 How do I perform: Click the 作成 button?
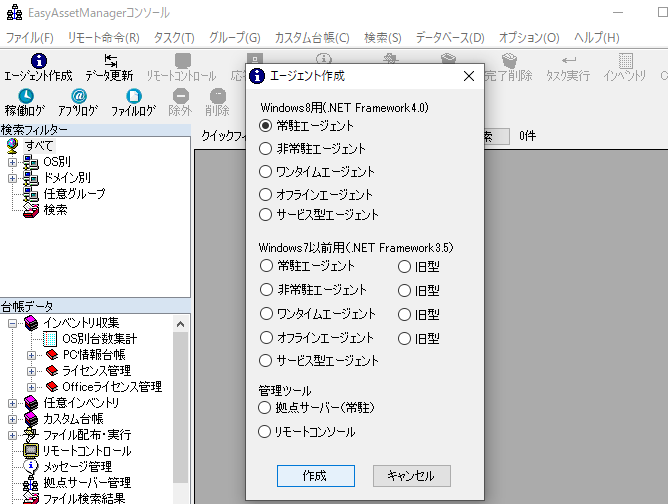pyautogui.click(x=316, y=475)
